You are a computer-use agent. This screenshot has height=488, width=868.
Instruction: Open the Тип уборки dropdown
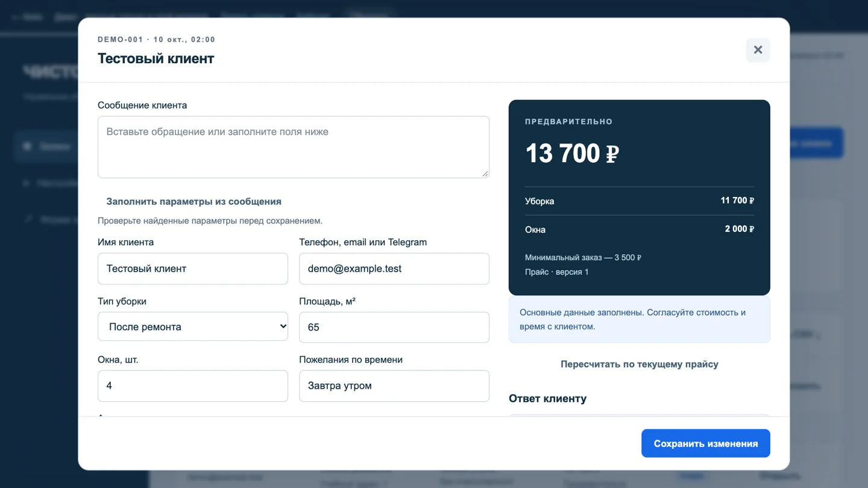pos(193,327)
